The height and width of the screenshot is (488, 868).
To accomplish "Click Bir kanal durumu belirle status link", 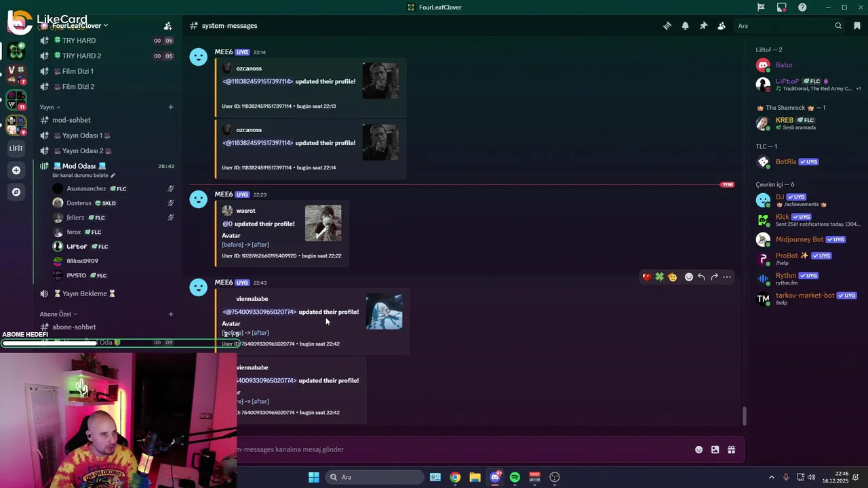I will [x=84, y=176].
